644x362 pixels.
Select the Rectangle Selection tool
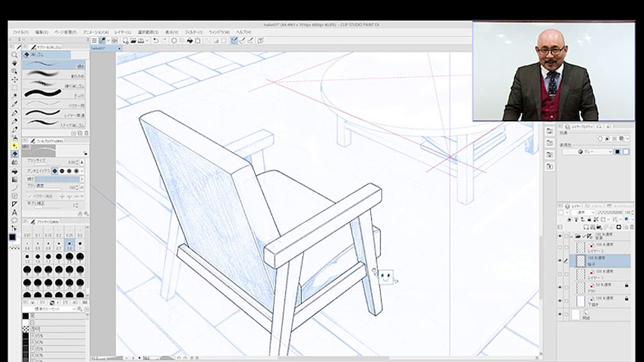[15, 88]
